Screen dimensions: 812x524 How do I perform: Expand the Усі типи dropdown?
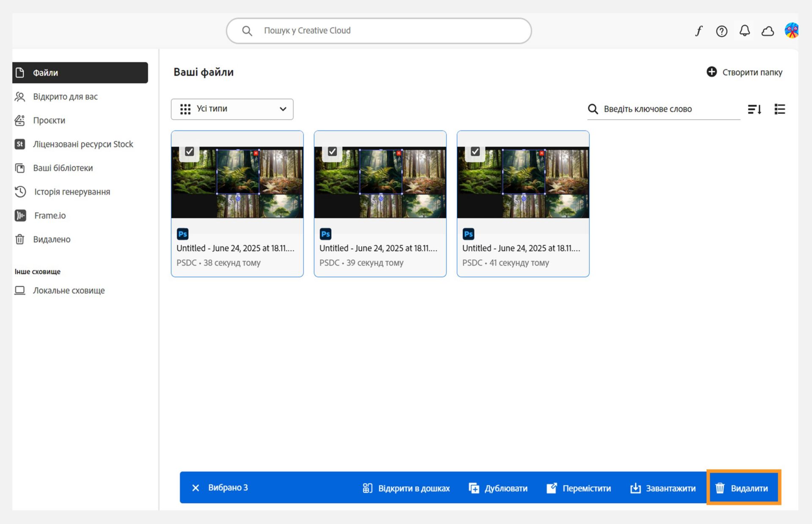[x=232, y=109]
